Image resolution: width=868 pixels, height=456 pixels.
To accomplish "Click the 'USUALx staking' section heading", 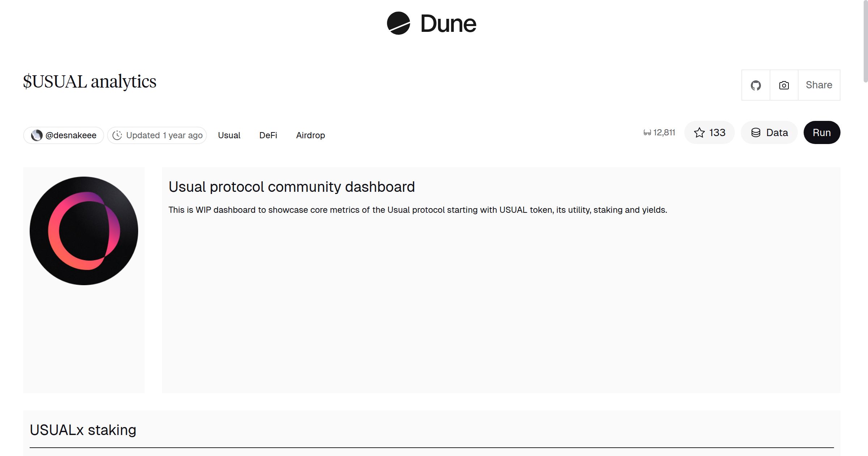I will (83, 430).
